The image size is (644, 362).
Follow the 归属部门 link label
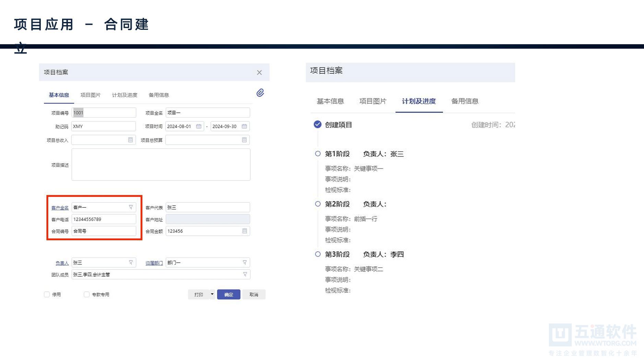(x=154, y=263)
